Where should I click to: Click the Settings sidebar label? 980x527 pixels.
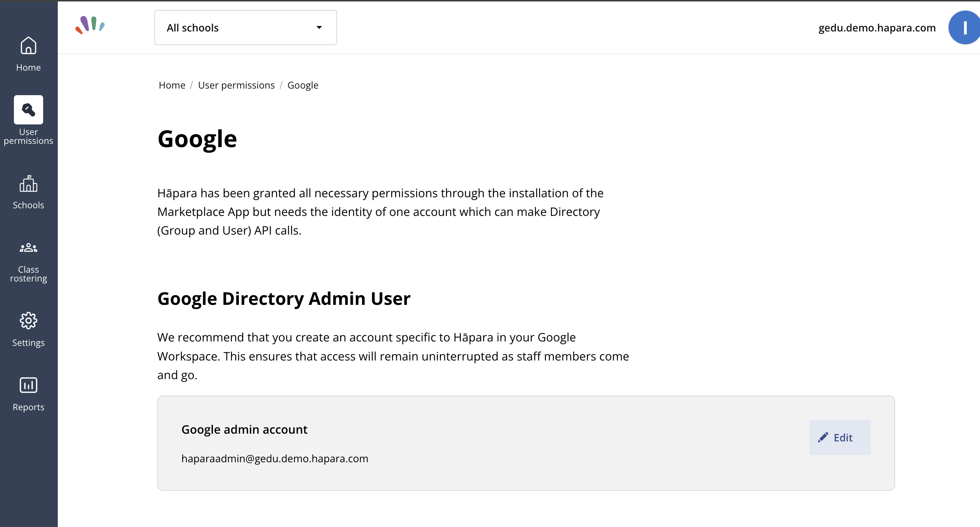(29, 343)
